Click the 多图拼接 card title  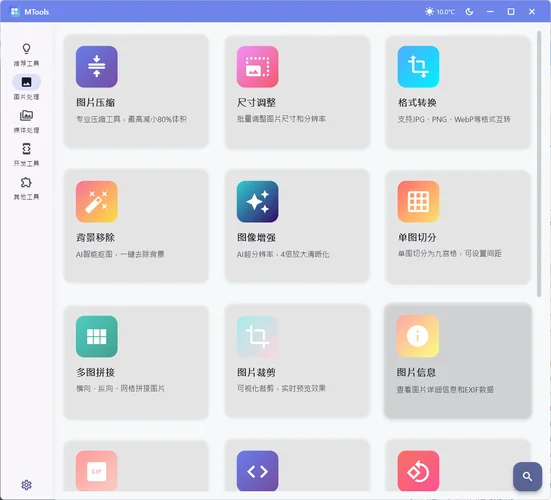click(x=96, y=372)
